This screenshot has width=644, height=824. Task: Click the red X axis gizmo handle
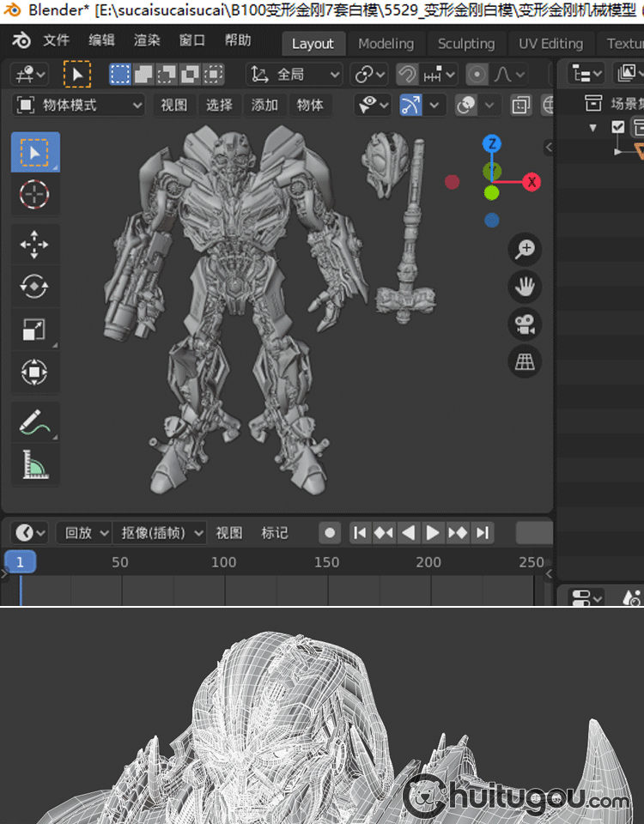click(532, 182)
